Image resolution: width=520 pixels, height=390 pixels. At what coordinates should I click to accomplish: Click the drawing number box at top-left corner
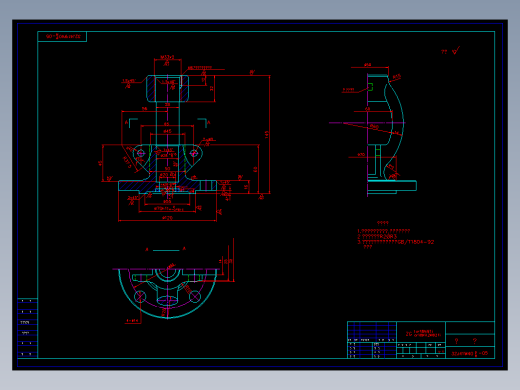(x=62, y=36)
